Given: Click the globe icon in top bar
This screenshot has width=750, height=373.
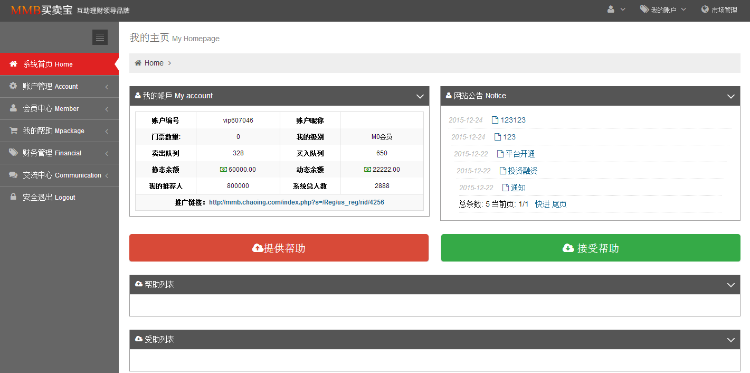Looking at the screenshot, I should coord(705,9).
